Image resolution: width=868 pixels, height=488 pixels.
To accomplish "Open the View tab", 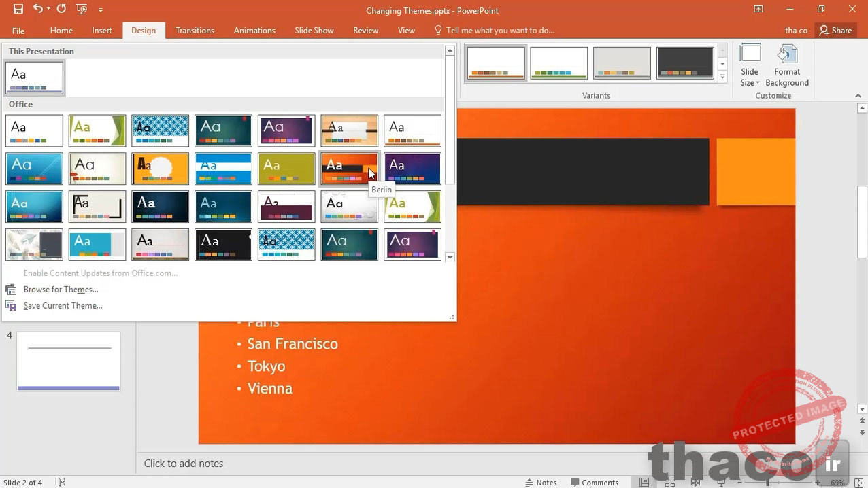I will coord(406,31).
